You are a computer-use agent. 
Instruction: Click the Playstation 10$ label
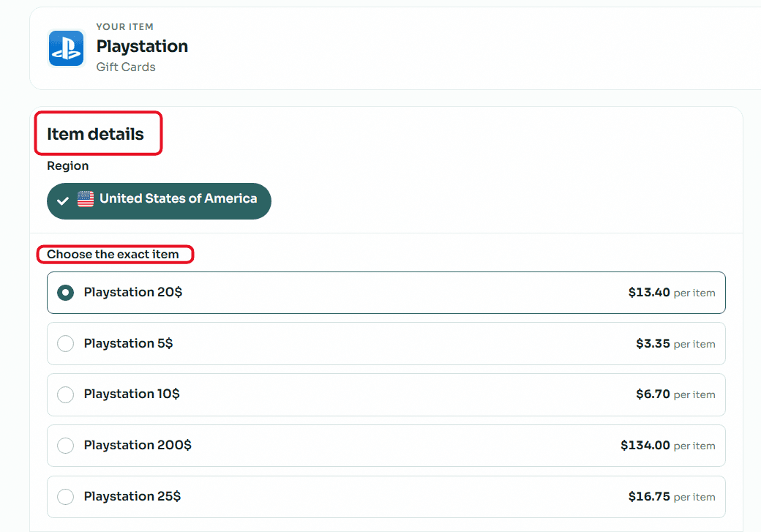pos(132,394)
